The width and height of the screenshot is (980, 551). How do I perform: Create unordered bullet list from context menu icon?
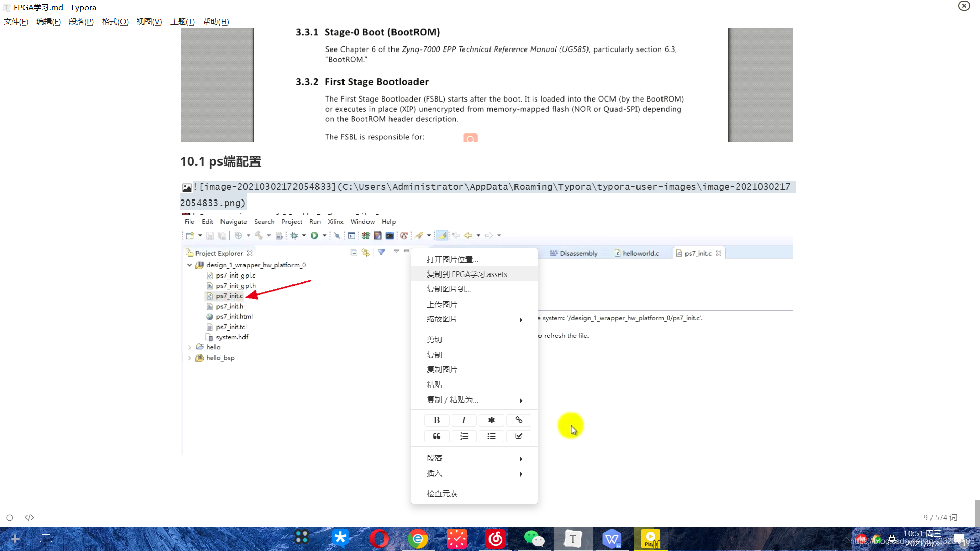pos(491,436)
